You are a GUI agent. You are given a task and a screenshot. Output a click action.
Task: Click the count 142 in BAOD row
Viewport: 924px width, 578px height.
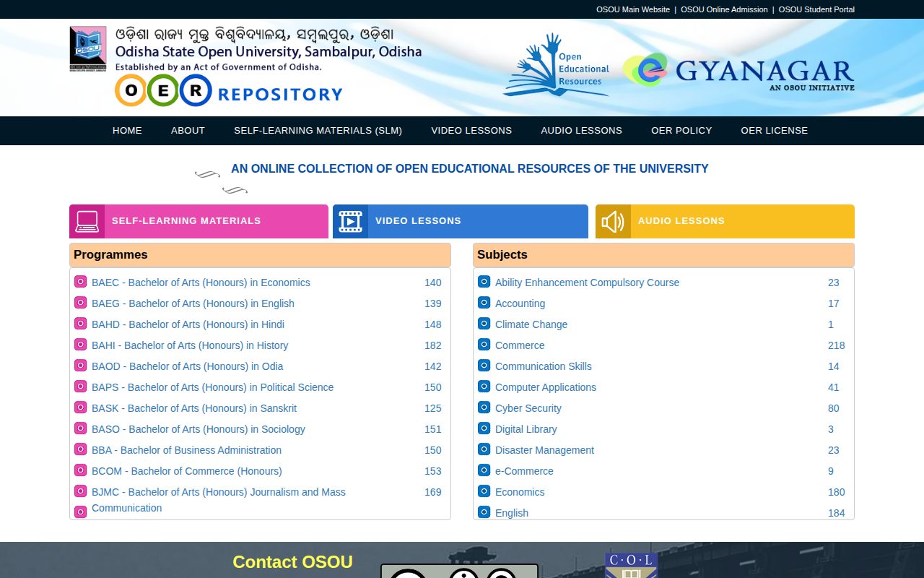433,366
